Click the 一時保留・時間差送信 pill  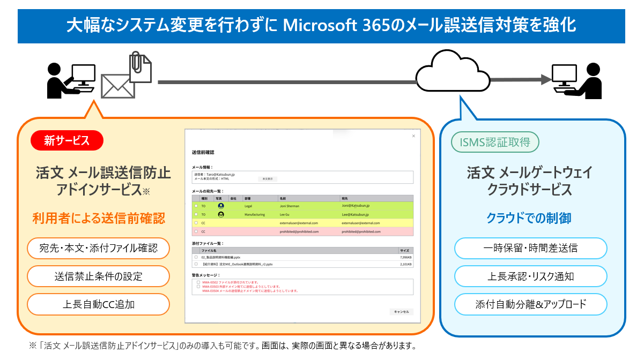coord(531,249)
